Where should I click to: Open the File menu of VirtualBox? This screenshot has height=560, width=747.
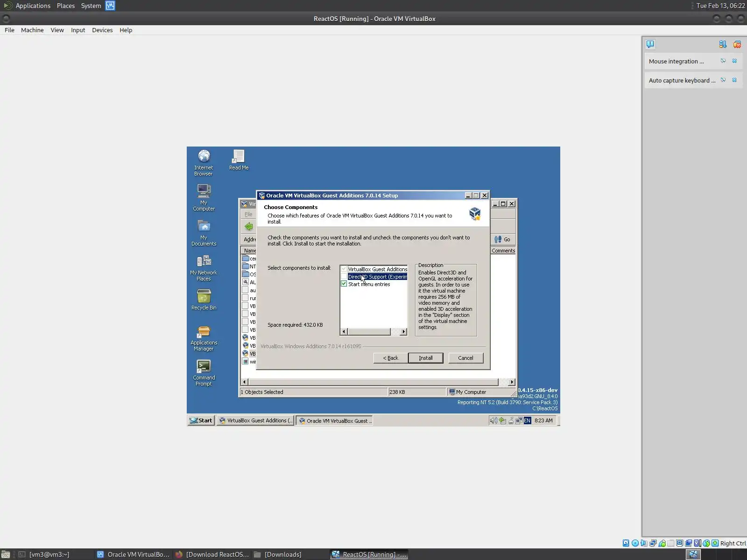coord(9,30)
